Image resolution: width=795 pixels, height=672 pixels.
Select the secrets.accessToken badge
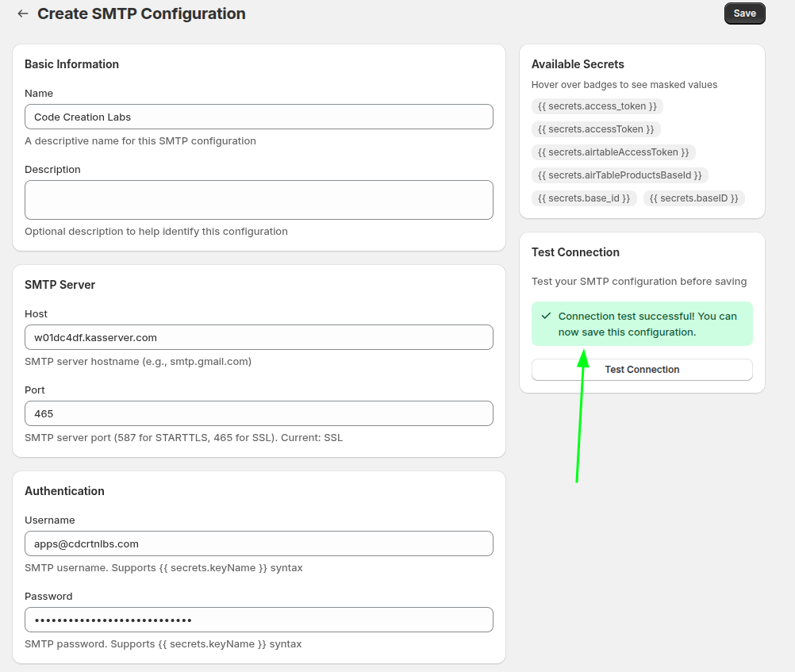(x=596, y=129)
